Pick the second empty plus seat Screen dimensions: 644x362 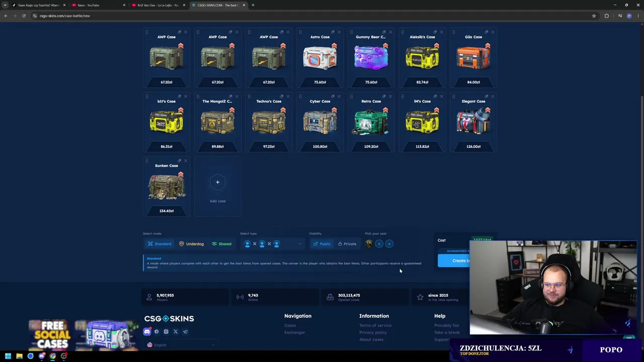click(x=389, y=244)
